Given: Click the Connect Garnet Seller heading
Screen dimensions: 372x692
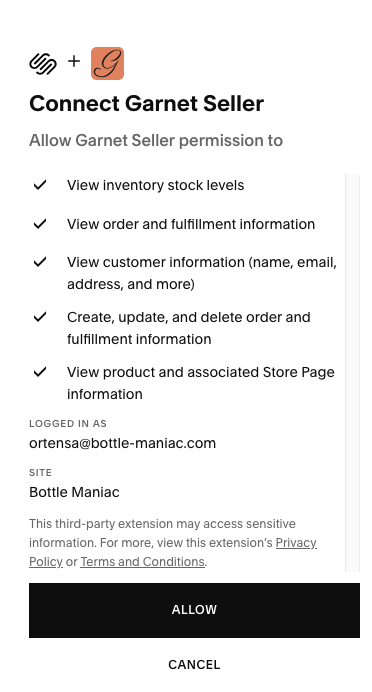Looking at the screenshot, I should pos(147,104).
